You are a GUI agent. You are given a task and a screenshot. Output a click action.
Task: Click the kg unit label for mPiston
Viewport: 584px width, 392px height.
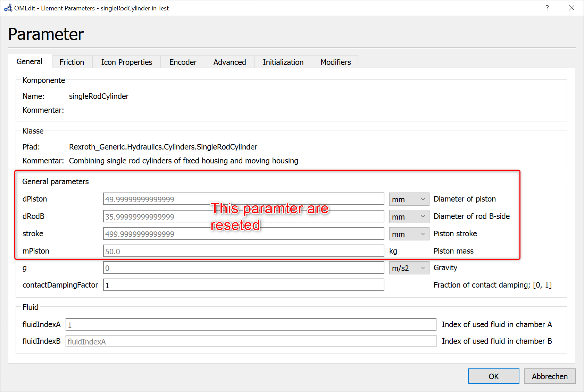click(x=393, y=251)
